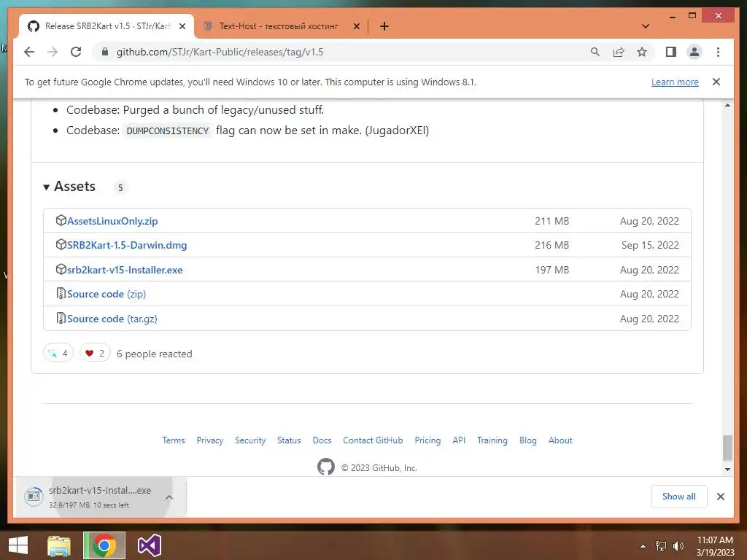
Task: Click the package icon beside AssetsLinuxOnly.zip
Action: coord(61,220)
